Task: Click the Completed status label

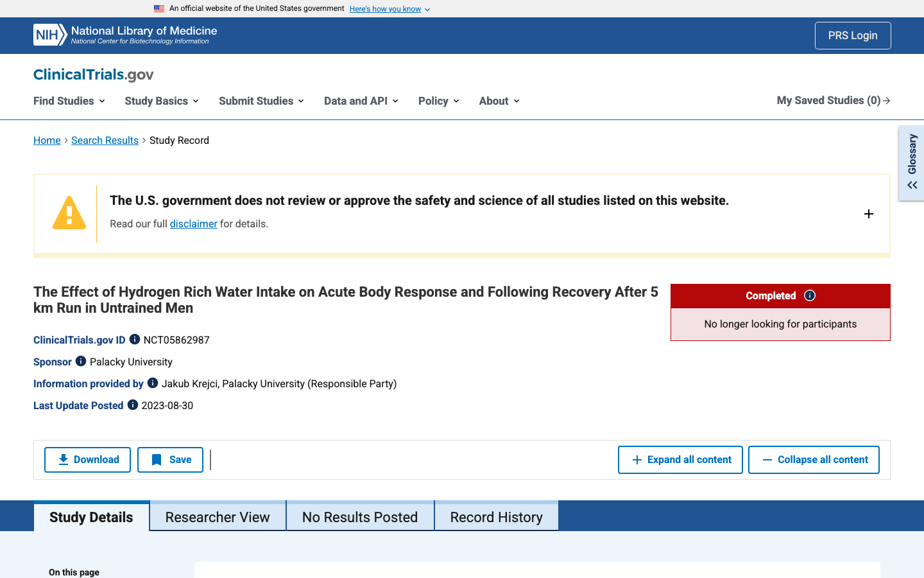Action: (x=771, y=295)
